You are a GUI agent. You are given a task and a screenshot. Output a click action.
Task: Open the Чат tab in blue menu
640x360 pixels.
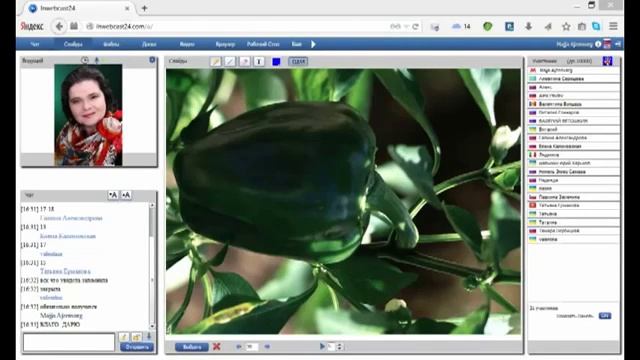tap(35, 44)
